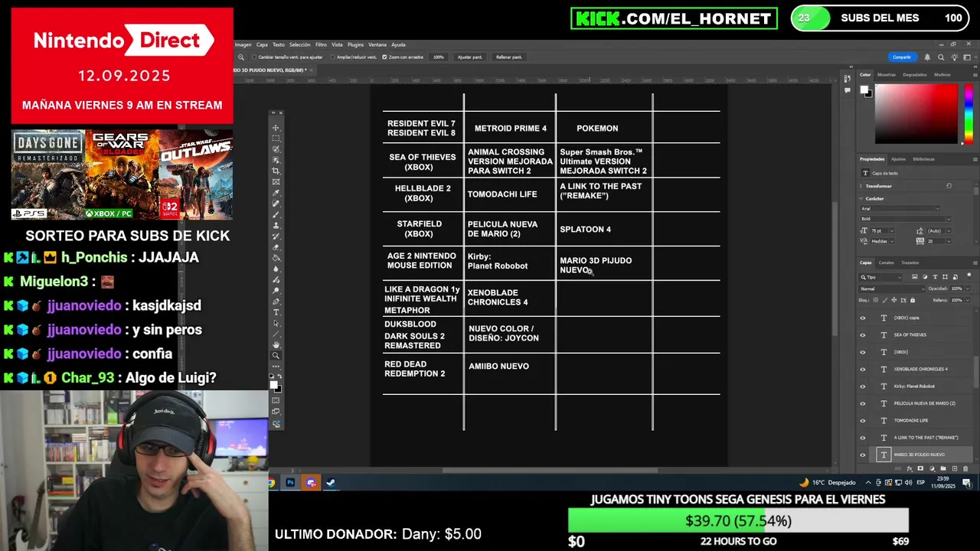Click the new adjustment layer icon

pyautogui.click(x=932, y=468)
